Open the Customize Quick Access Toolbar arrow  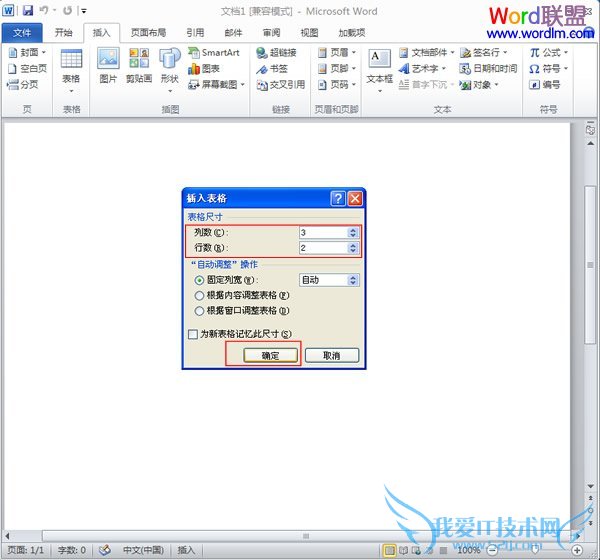(84, 11)
